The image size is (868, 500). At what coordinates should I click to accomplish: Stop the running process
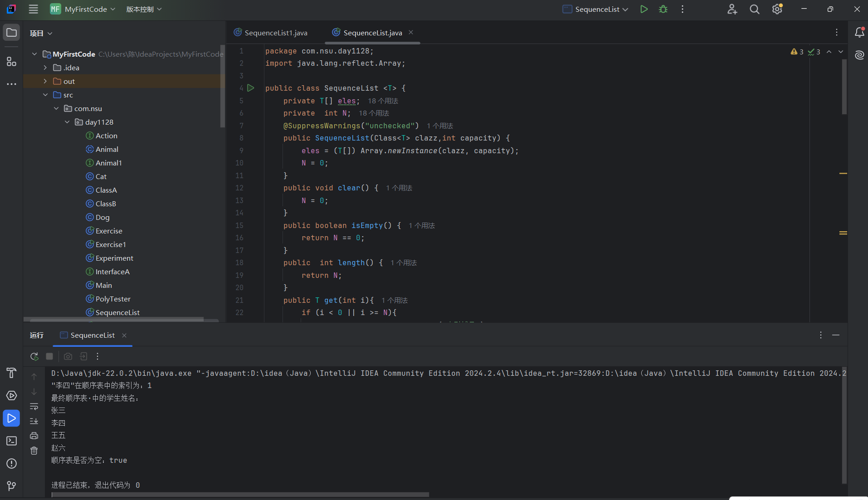(x=49, y=356)
